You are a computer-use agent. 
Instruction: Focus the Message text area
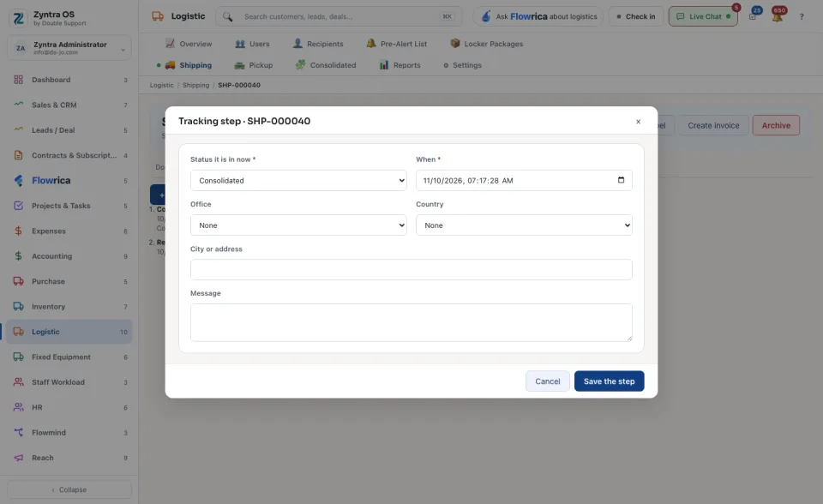[411, 322]
